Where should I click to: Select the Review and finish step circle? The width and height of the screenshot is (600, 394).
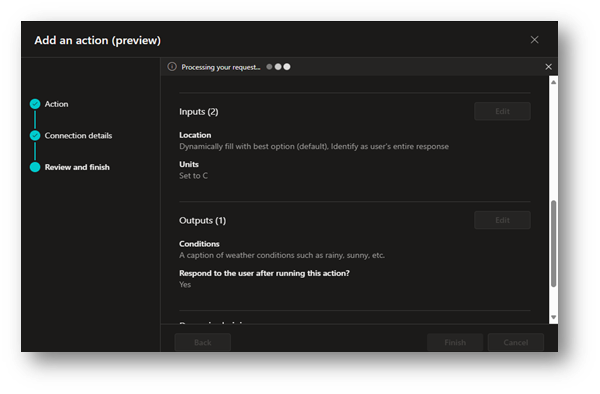(x=35, y=167)
